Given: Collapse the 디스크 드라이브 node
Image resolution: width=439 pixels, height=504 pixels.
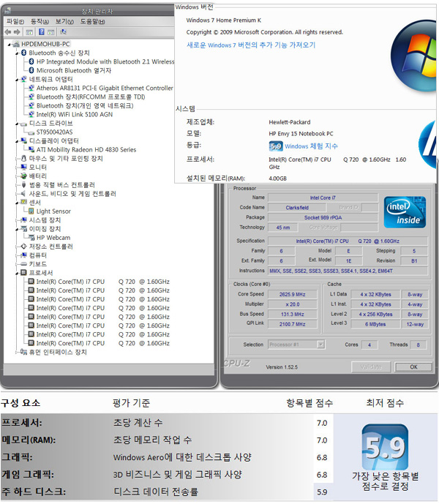Looking at the screenshot, I should click(17, 124).
